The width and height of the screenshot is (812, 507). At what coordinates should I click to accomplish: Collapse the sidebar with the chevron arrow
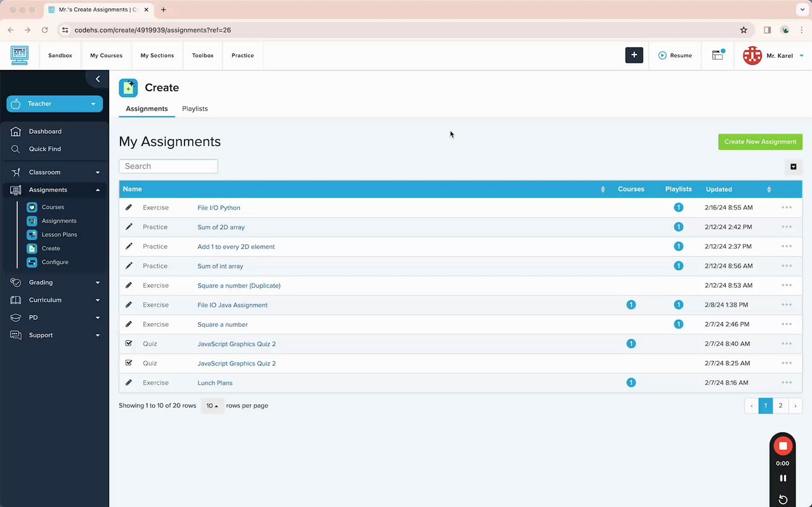[x=98, y=79]
